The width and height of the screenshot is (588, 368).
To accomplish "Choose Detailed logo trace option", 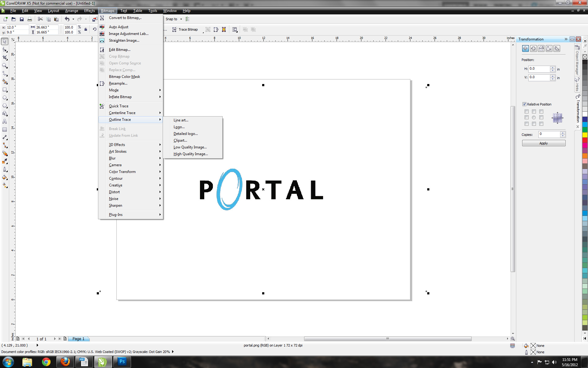I will coord(193,134).
